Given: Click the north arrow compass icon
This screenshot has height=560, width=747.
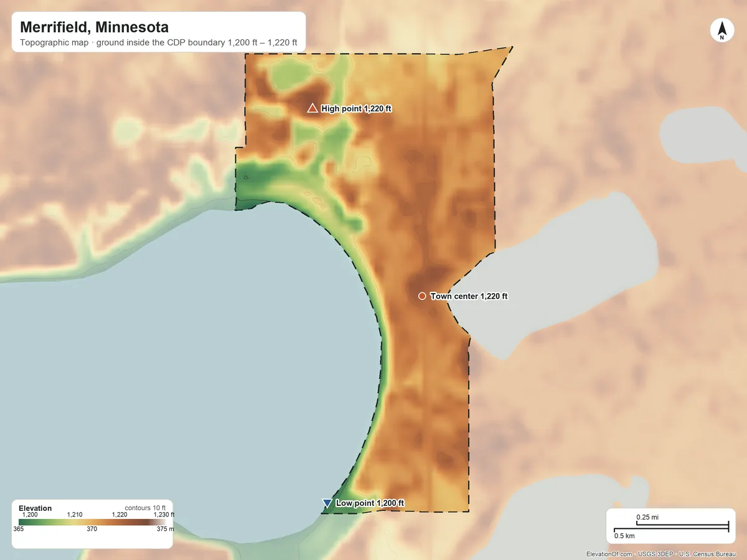Looking at the screenshot, I should pos(721,31).
